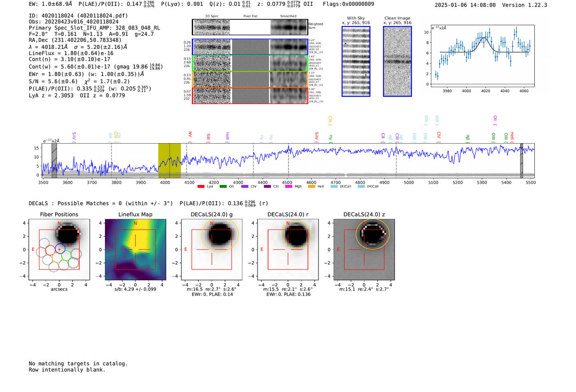Click the (H)CaII legend swatch
576x392 pixels.
(x=361, y=186)
